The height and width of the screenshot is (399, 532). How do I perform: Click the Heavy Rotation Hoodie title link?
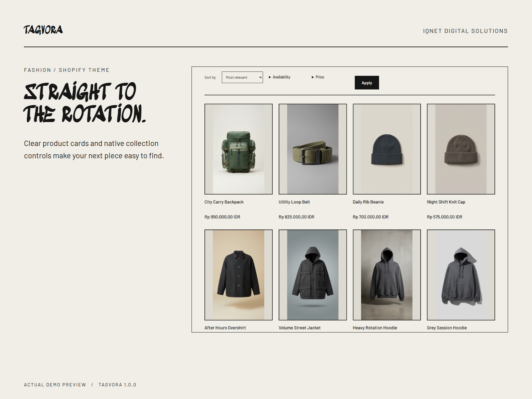tap(375, 328)
